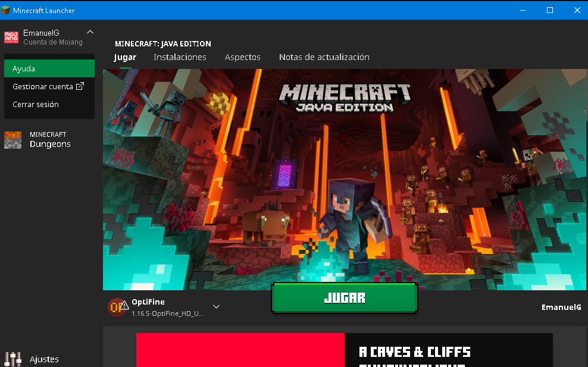Click OptiFine installation warning icon
This screenshot has width=588, height=367.
(x=124, y=305)
